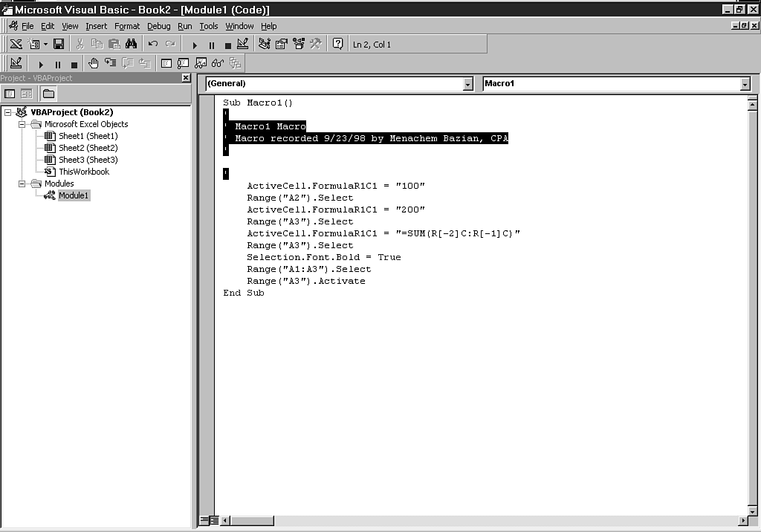Open Quick Watch eyeglasses icon
This screenshot has width=761, height=532.
tap(218, 64)
